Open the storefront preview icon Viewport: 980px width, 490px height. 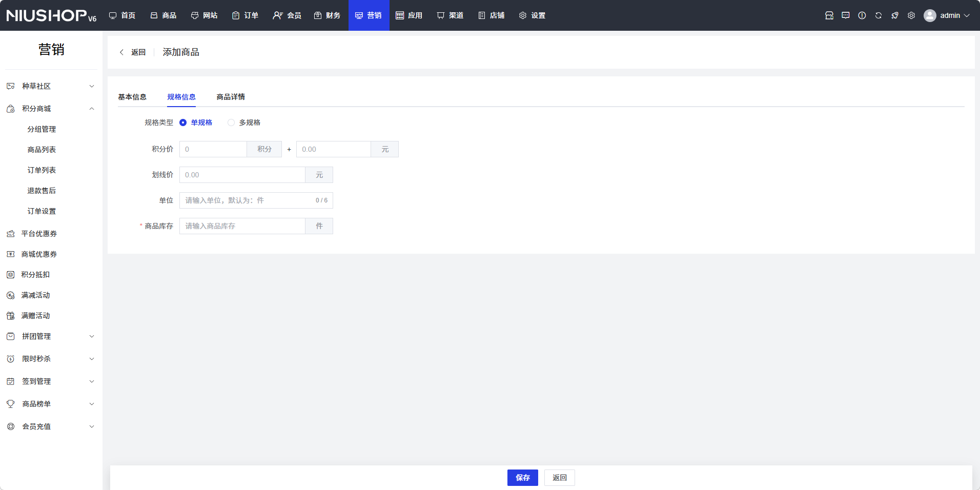829,15
